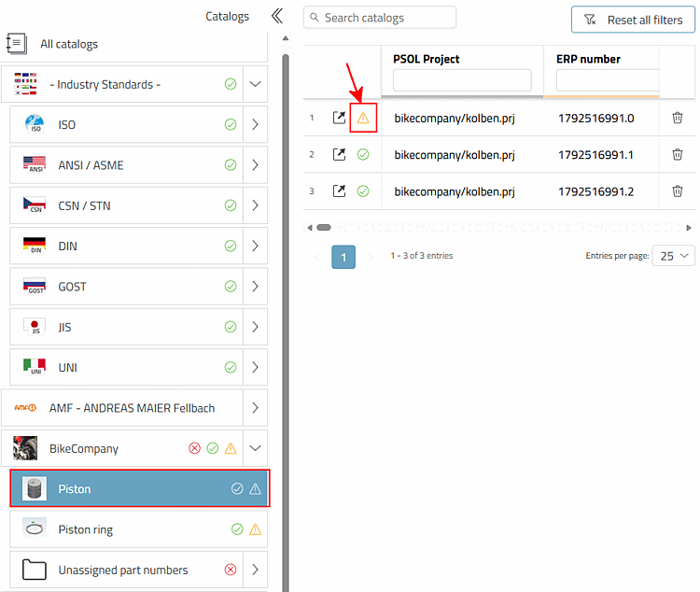Click the Reset all filters button

point(633,20)
